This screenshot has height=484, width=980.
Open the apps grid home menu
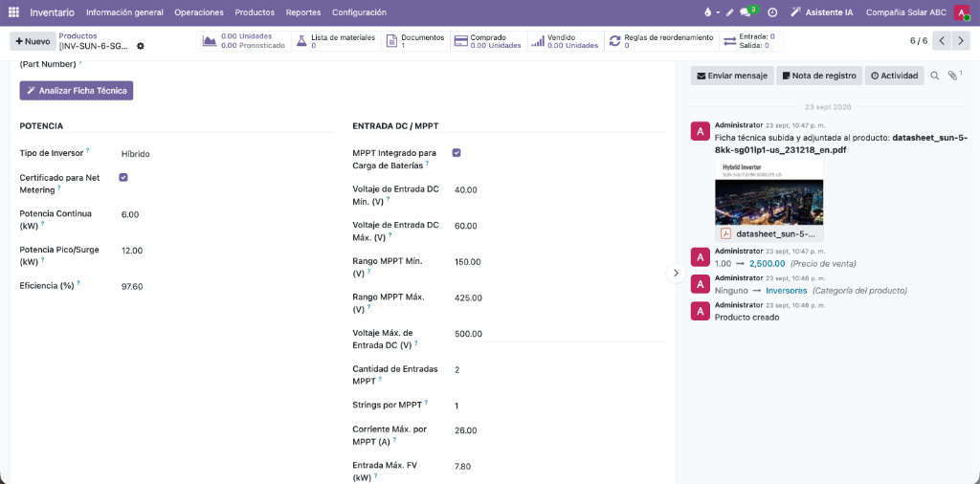(x=13, y=12)
